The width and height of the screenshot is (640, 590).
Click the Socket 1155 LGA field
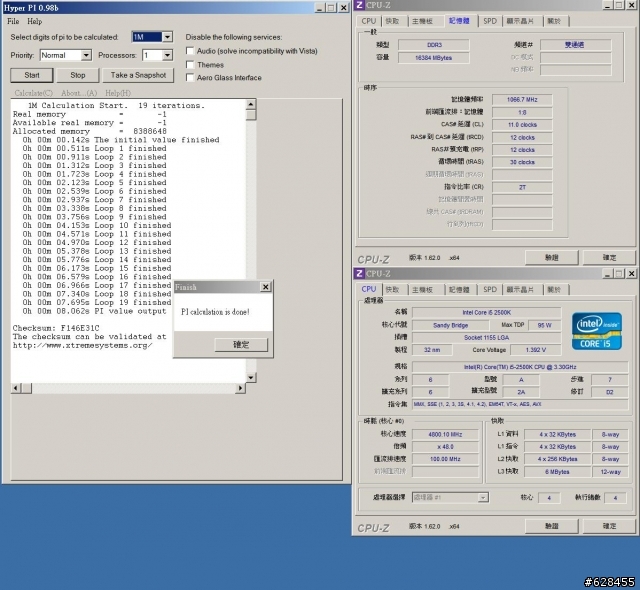pos(486,337)
